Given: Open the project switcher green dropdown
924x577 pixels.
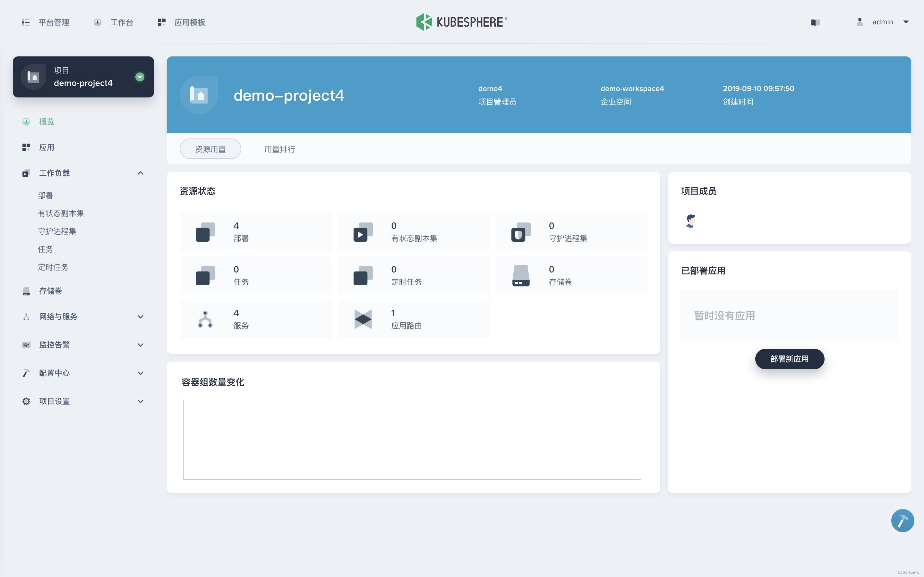Looking at the screenshot, I should pos(140,77).
